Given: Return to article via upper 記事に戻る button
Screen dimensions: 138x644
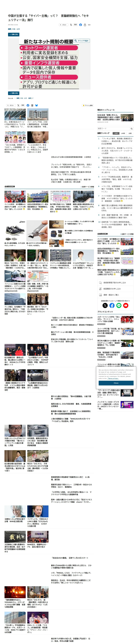Looking at the screenshot, I should tap(14, 34).
